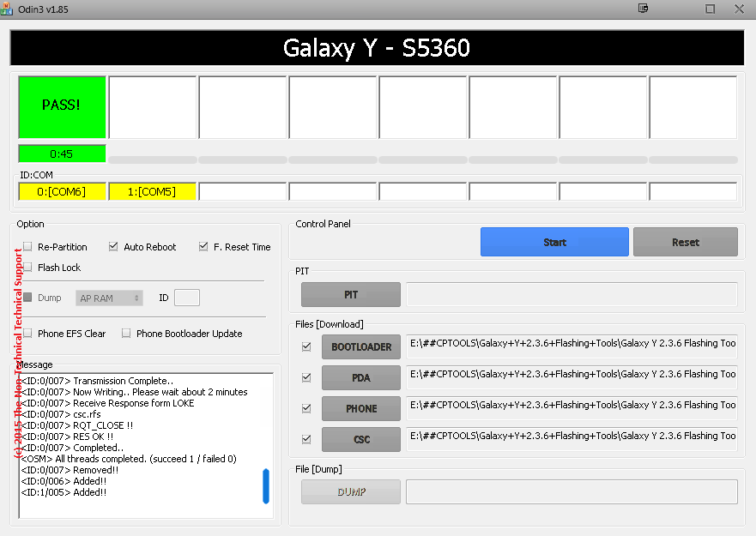Click the title bar help/compact icon
The image size is (756, 536).
point(643,9)
